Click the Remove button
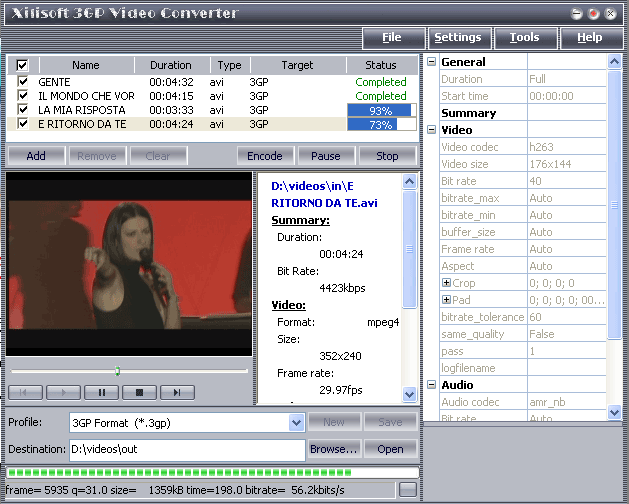629x504 pixels. coord(97,156)
